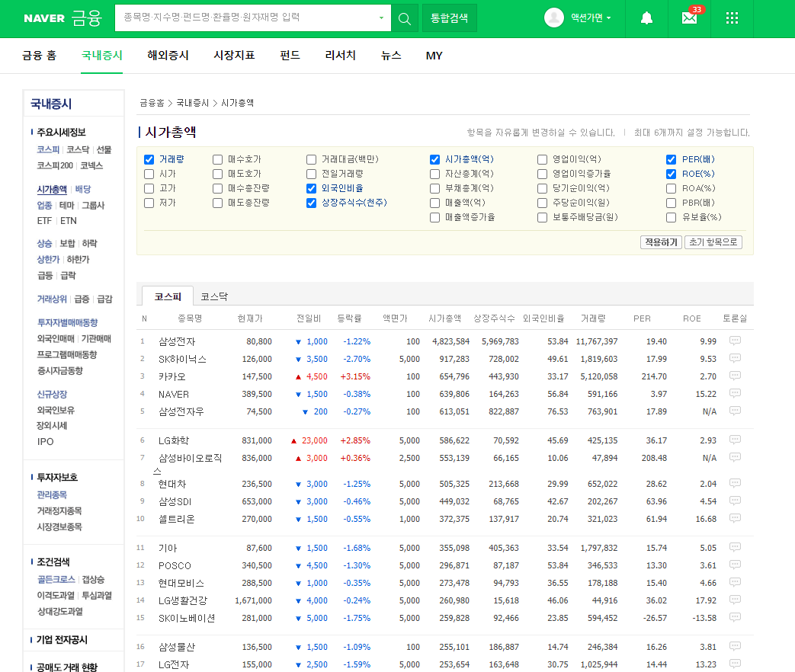Click the search magnifier icon
Image resolution: width=795 pixels, height=672 pixels.
coord(405,19)
